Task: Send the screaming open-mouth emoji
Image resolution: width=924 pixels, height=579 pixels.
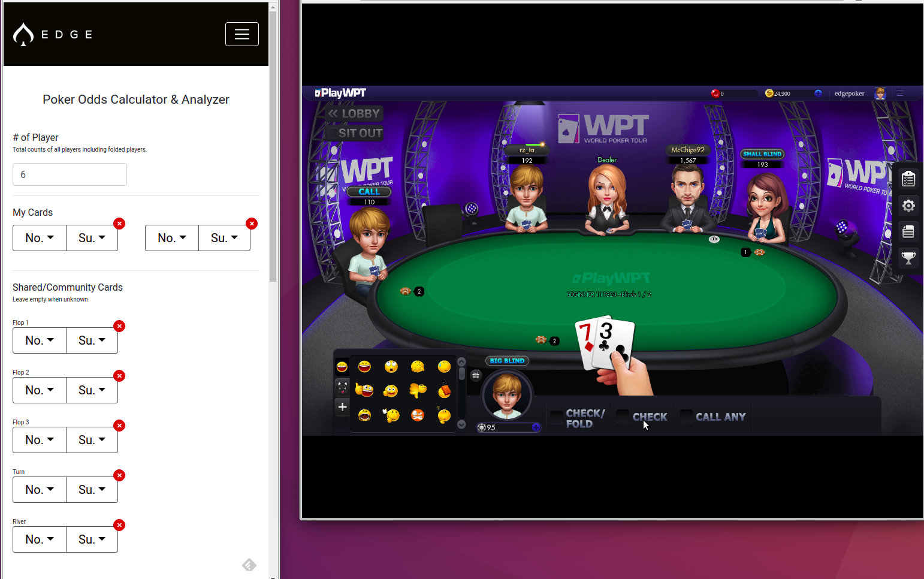Action: (x=364, y=415)
